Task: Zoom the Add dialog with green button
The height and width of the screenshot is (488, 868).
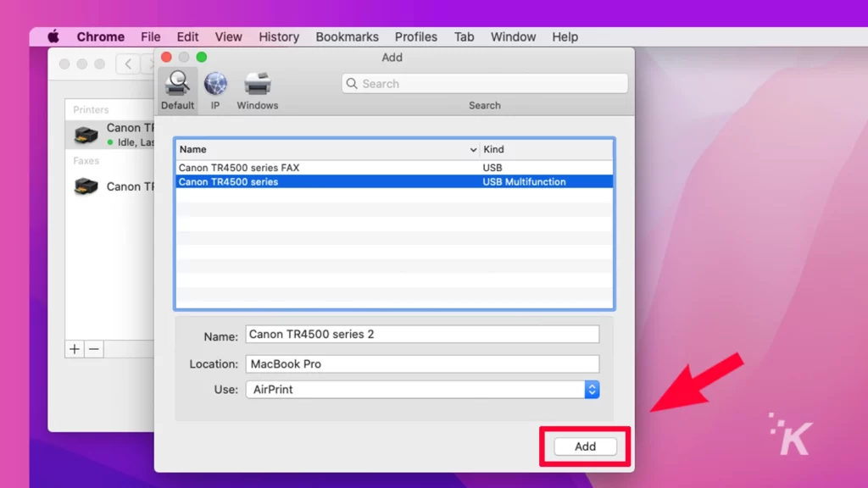Action: point(202,57)
